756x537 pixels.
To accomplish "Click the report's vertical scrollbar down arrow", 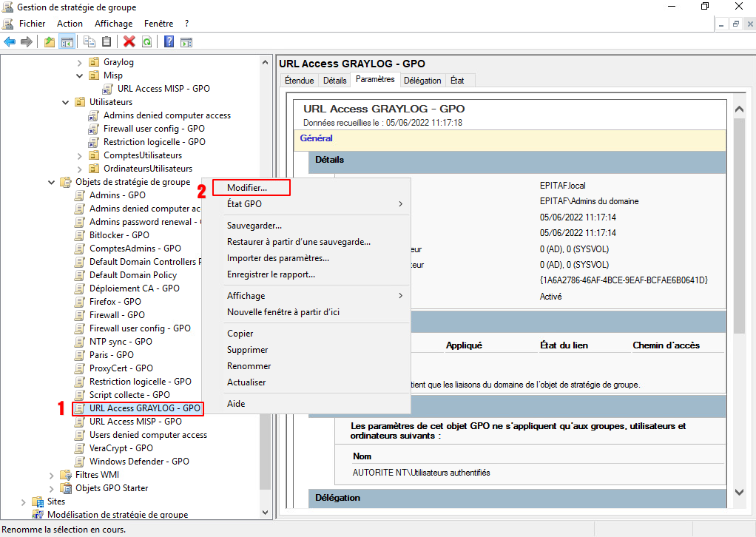I will [738, 492].
